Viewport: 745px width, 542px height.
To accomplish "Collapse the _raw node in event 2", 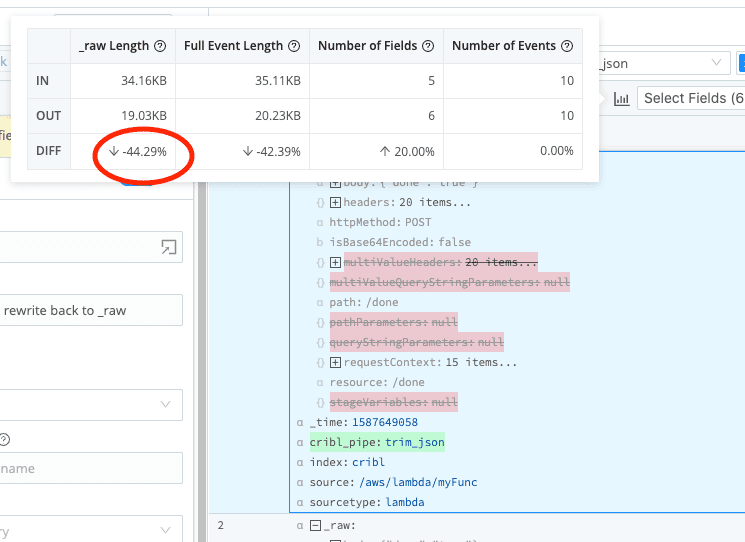I will coord(315,525).
